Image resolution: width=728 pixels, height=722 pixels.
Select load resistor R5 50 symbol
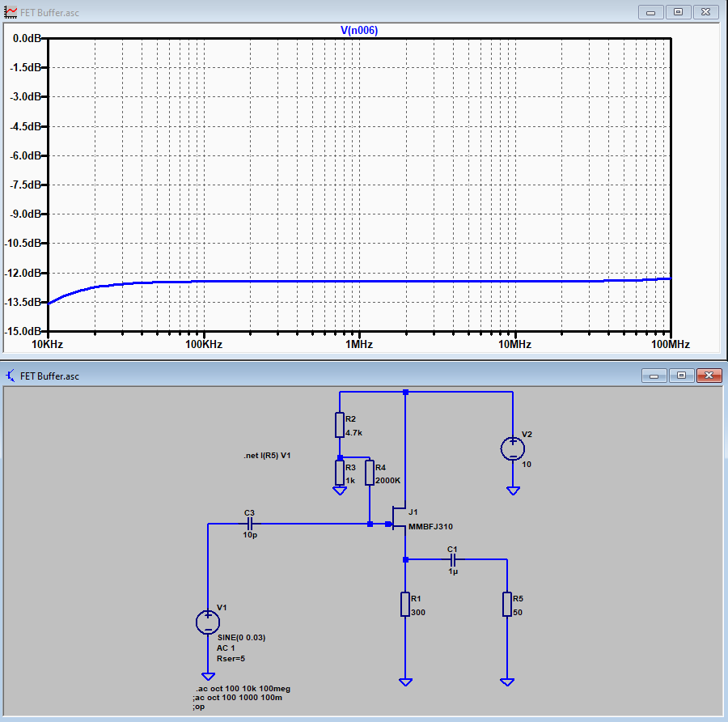pyautogui.click(x=506, y=605)
